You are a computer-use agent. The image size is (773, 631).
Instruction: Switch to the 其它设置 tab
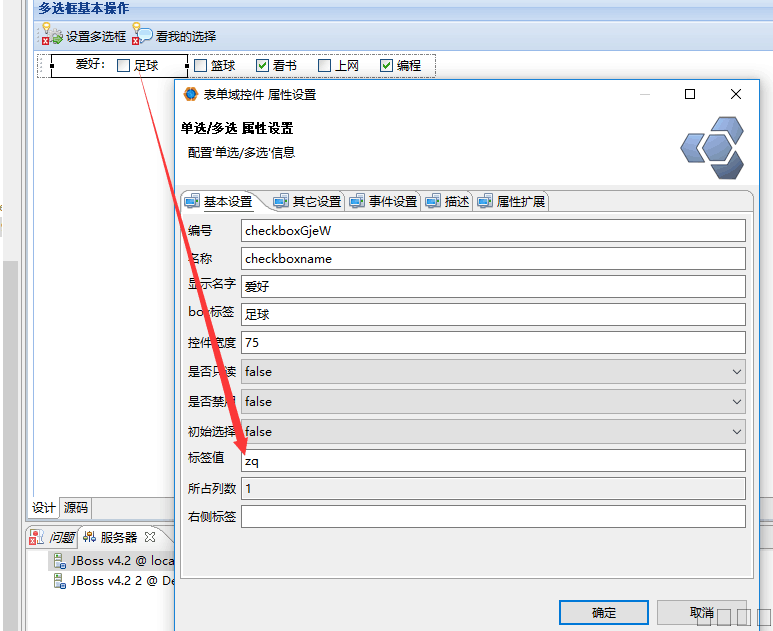point(308,201)
